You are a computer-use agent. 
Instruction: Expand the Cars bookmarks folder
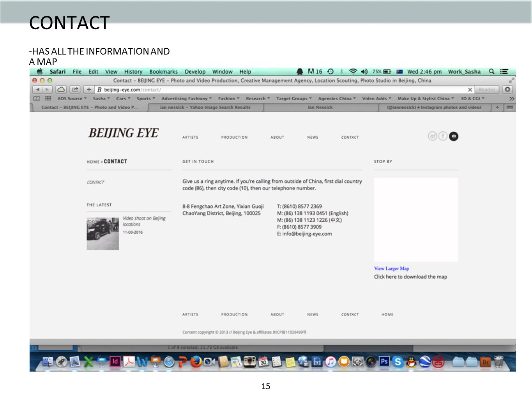(x=123, y=99)
